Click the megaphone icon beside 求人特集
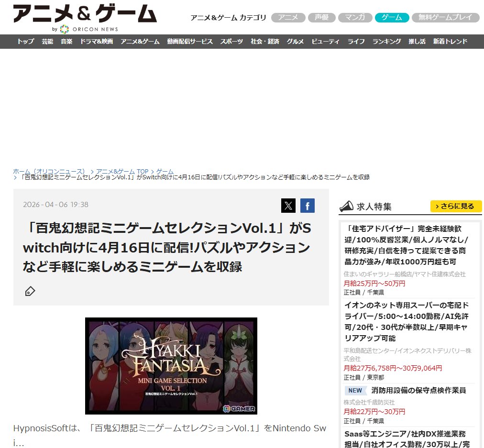 tap(346, 206)
